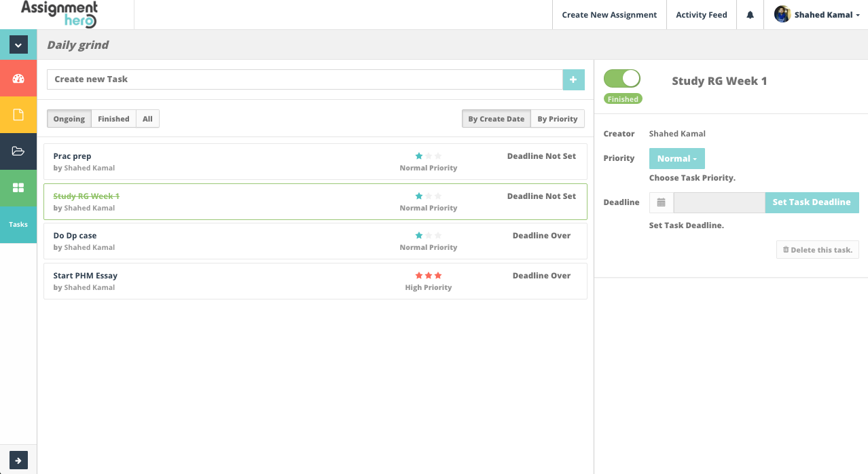The width and height of the screenshot is (868, 474).
Task: Open the folder icon in sidebar
Action: pos(18,151)
